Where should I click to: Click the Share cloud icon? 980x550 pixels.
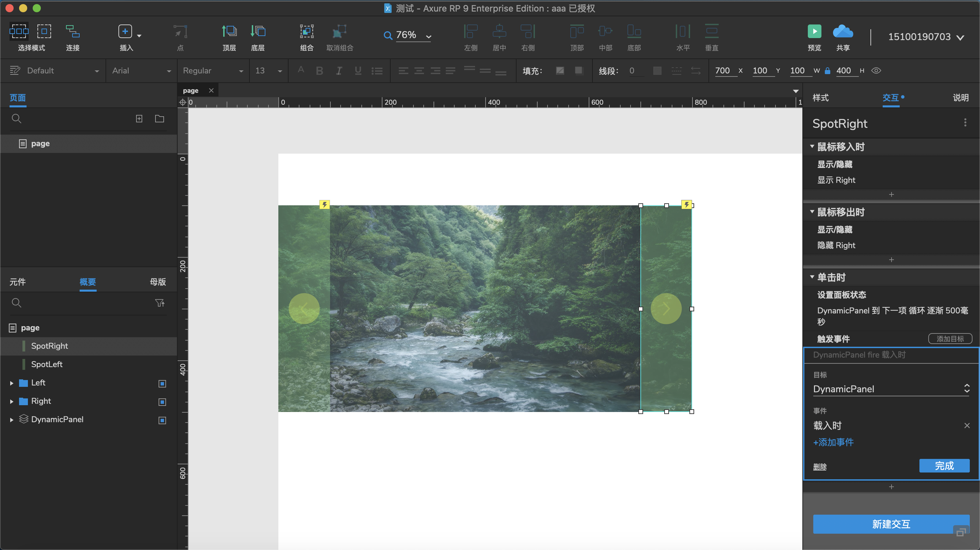pos(843,32)
